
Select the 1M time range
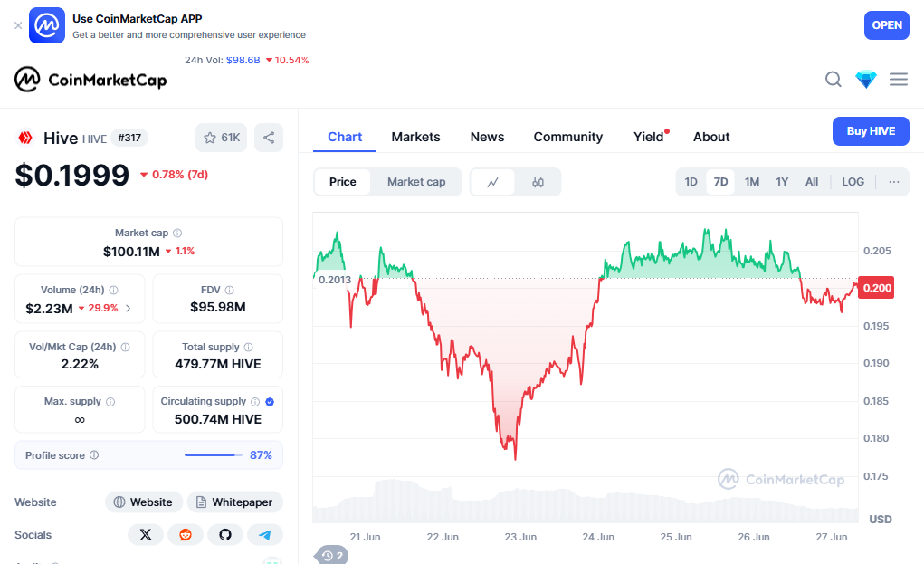coord(751,182)
